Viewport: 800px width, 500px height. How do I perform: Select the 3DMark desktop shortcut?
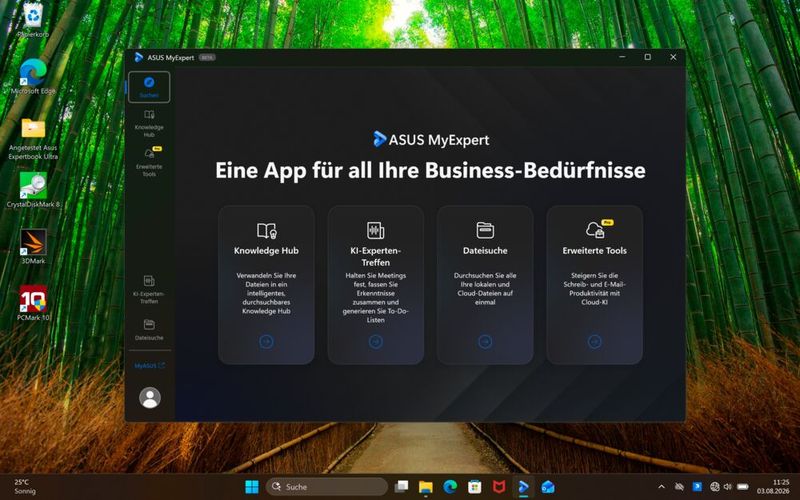coord(33,246)
